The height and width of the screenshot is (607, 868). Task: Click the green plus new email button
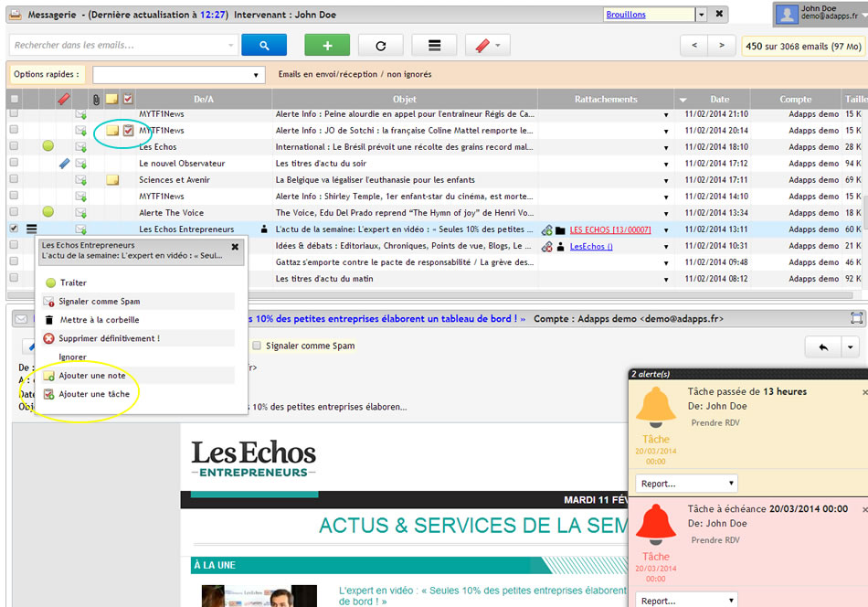(327, 46)
